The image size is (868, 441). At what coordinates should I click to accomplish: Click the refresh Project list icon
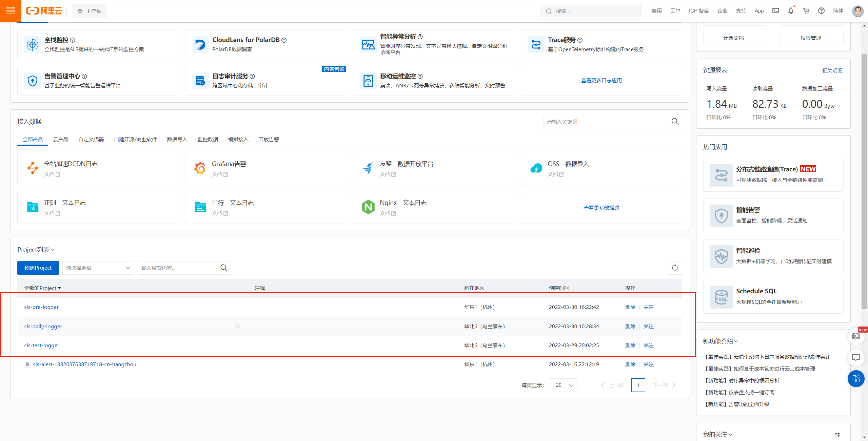point(675,268)
